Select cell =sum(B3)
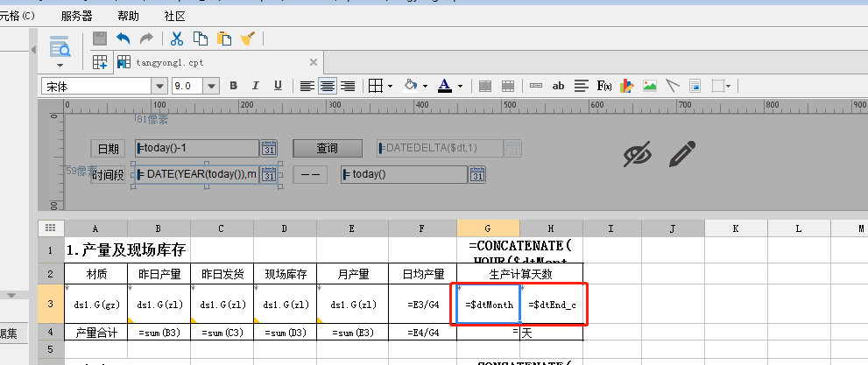 (159, 333)
